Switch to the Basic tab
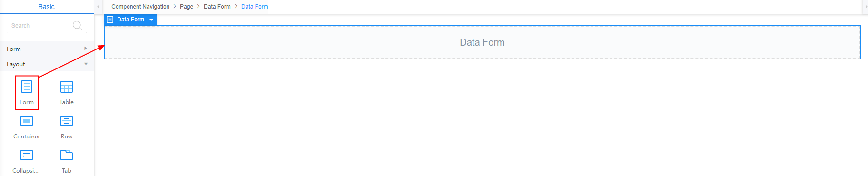The height and width of the screenshot is (176, 868). click(x=47, y=7)
